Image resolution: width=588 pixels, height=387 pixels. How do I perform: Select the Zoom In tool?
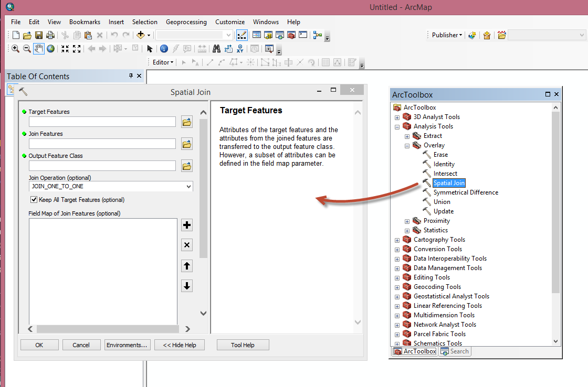point(15,49)
